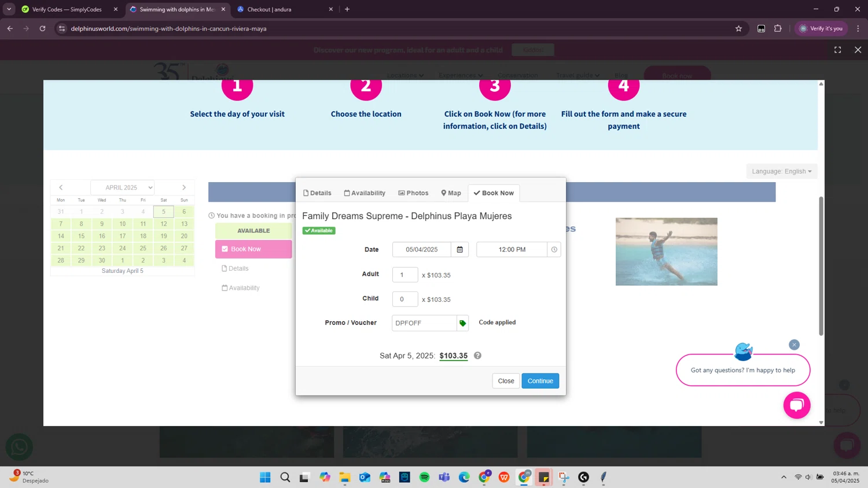The width and height of the screenshot is (868, 488).
Task: Open taskbar clock showing 03:46 a. m.
Action: (x=845, y=477)
